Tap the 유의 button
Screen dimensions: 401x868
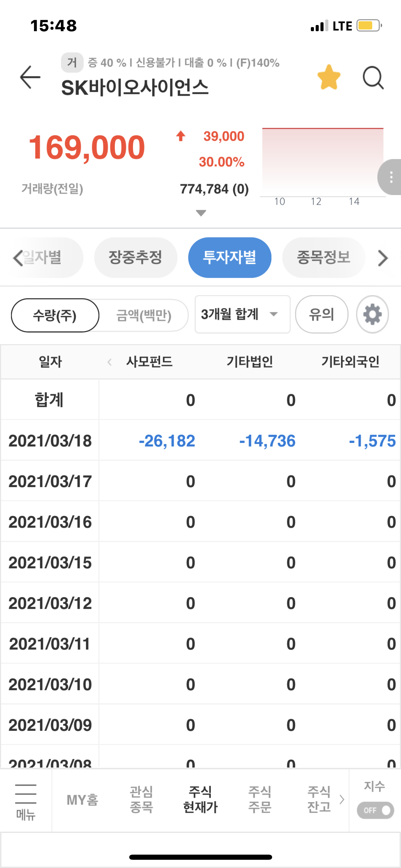(x=321, y=314)
